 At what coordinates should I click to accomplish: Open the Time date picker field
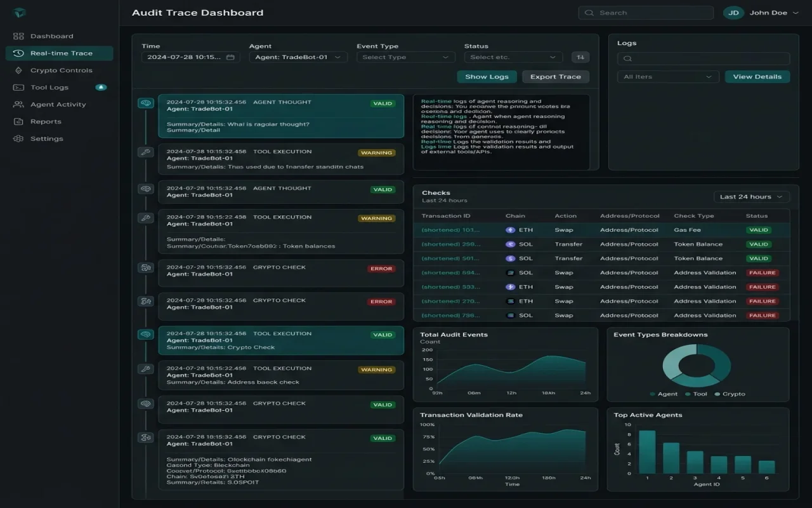pos(191,57)
